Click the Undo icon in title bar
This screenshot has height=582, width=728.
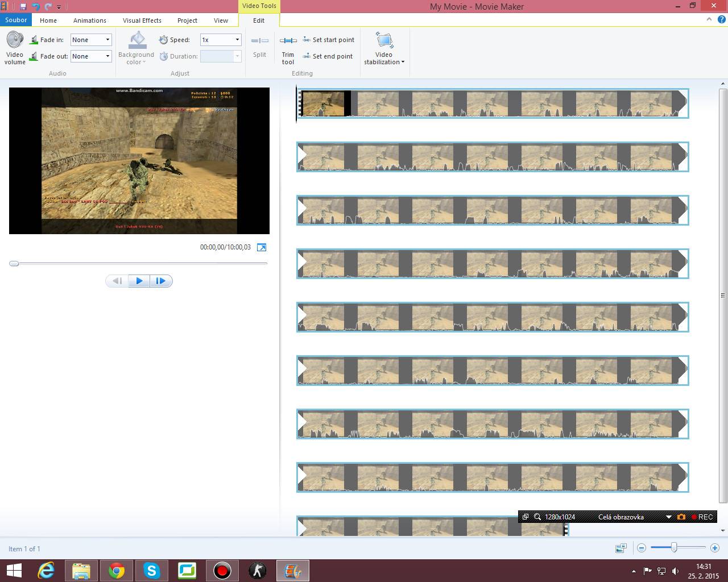click(x=36, y=6)
